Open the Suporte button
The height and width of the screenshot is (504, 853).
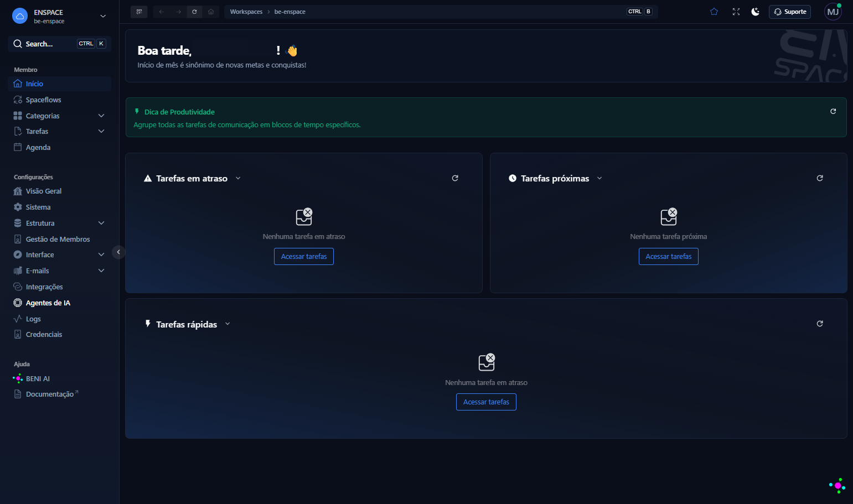pos(790,12)
